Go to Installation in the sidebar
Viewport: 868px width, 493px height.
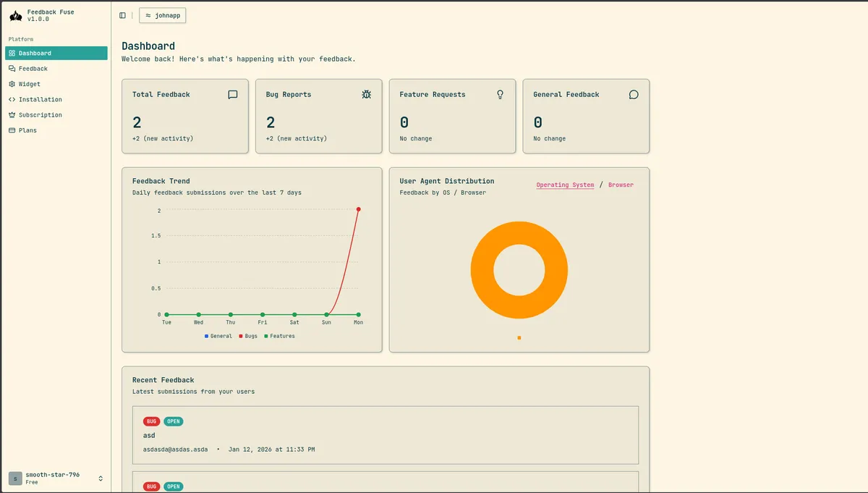tap(40, 100)
